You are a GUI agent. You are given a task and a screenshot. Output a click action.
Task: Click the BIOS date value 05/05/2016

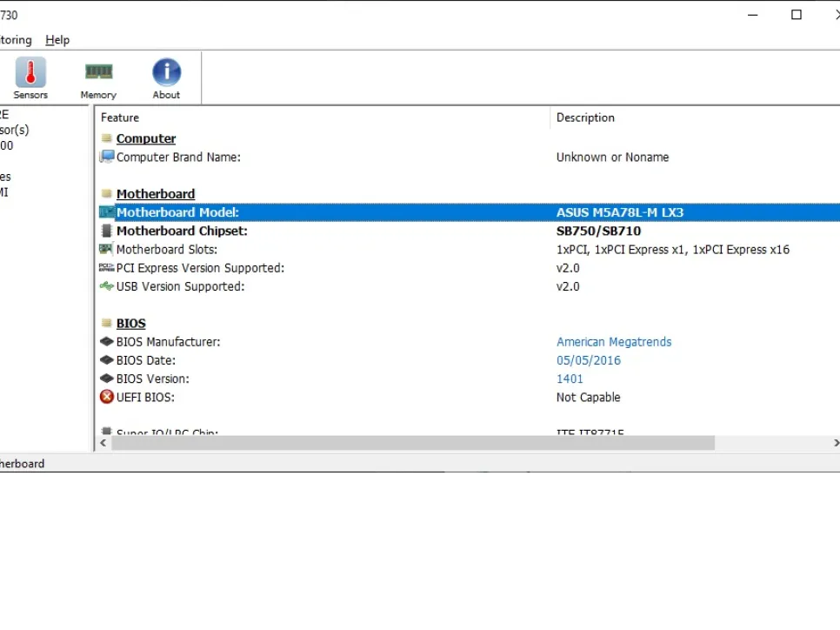(x=589, y=360)
